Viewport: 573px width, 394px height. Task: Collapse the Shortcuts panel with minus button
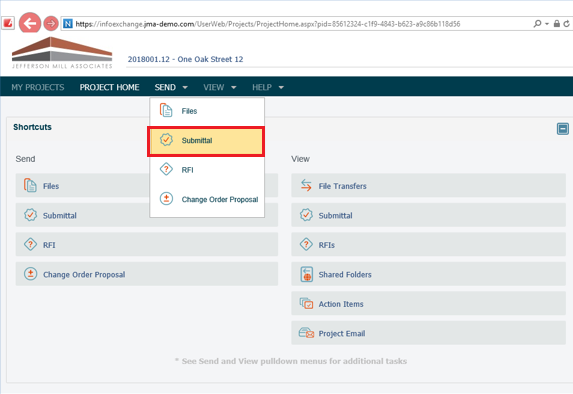(562, 129)
